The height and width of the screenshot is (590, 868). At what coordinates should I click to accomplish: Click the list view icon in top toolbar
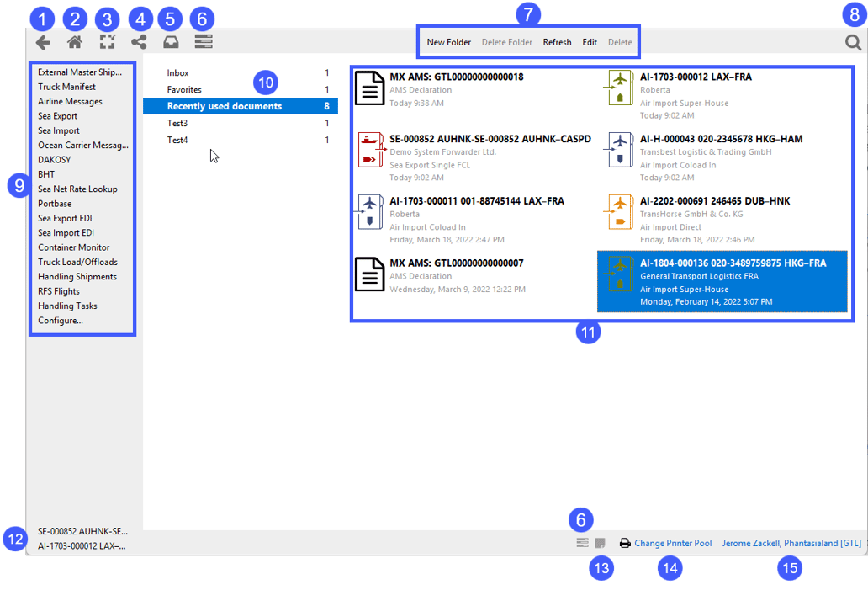pos(204,41)
